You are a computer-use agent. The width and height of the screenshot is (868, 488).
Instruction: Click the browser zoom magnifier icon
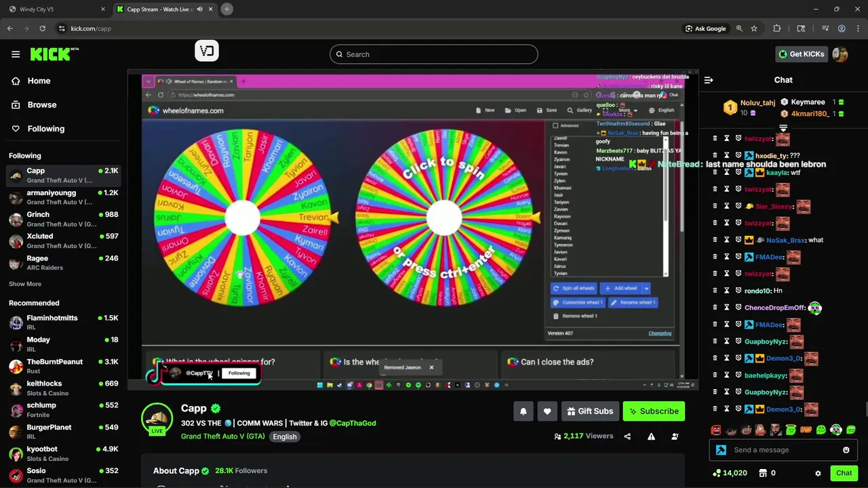point(739,28)
